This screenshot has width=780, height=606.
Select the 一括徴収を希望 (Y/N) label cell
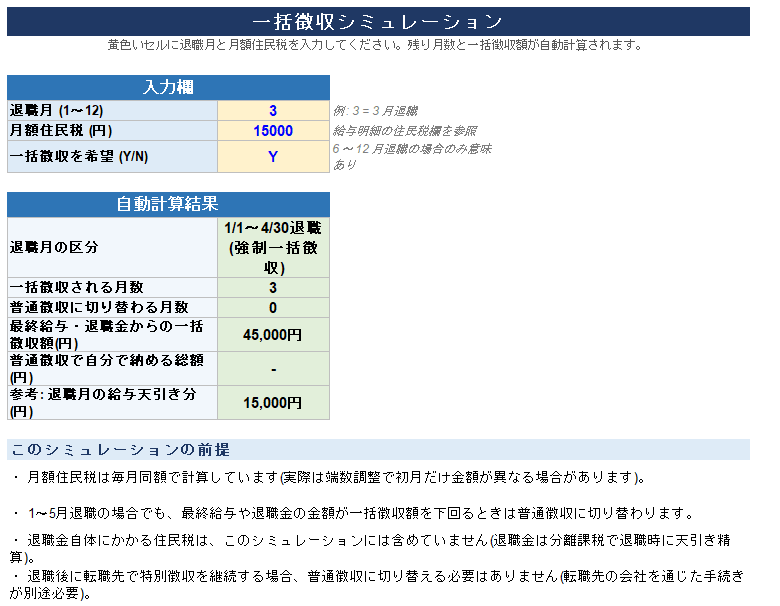click(112, 157)
